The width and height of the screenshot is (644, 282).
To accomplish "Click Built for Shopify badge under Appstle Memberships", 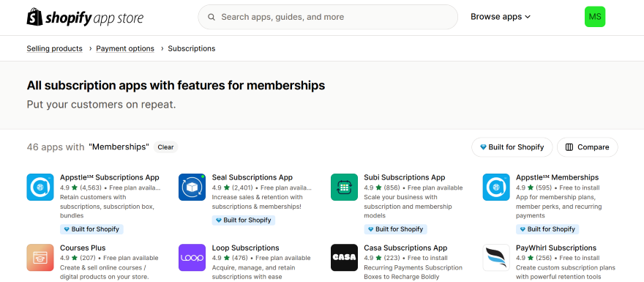I will click(x=547, y=229).
